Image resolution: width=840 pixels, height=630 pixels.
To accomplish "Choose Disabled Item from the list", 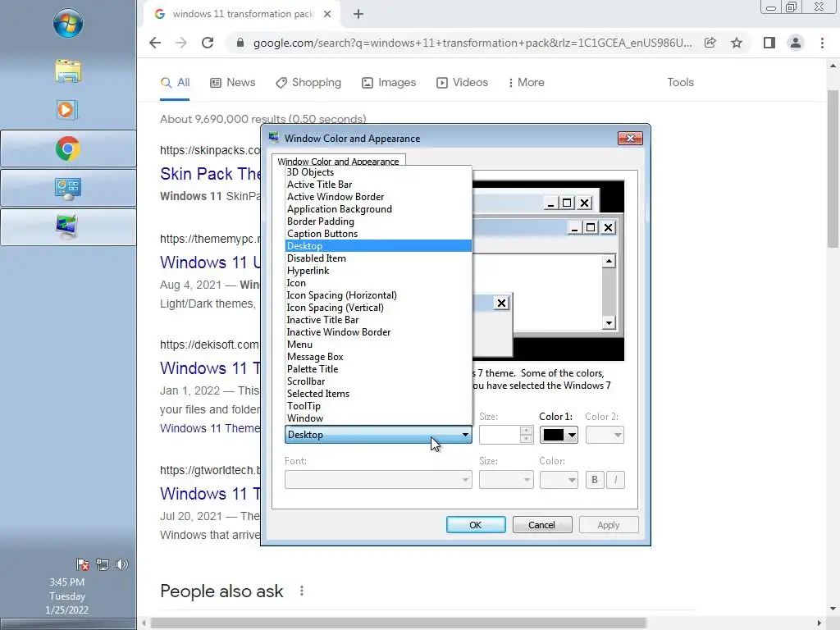I will [x=378, y=258].
